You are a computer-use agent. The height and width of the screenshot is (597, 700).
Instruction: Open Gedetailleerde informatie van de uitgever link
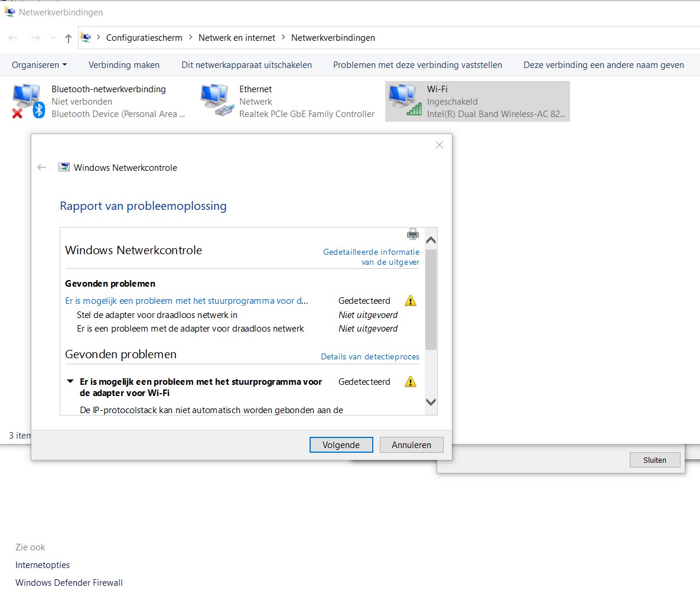[x=372, y=257]
